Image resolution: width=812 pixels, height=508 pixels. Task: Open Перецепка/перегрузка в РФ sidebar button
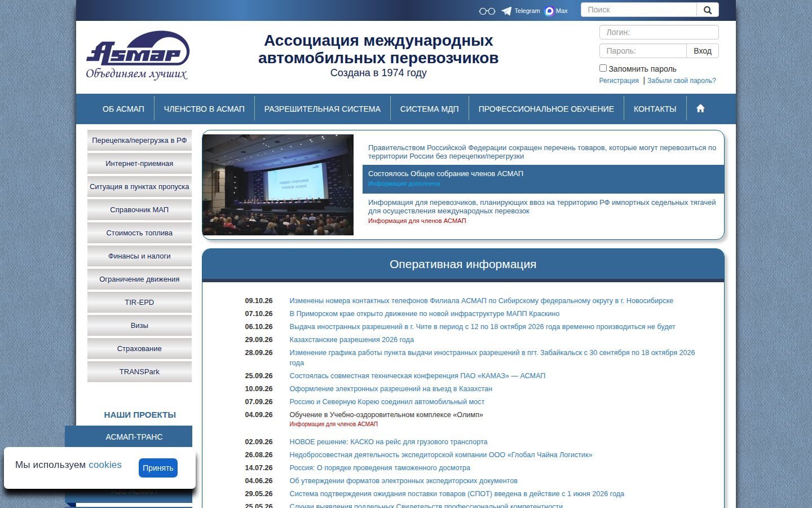pos(139,141)
